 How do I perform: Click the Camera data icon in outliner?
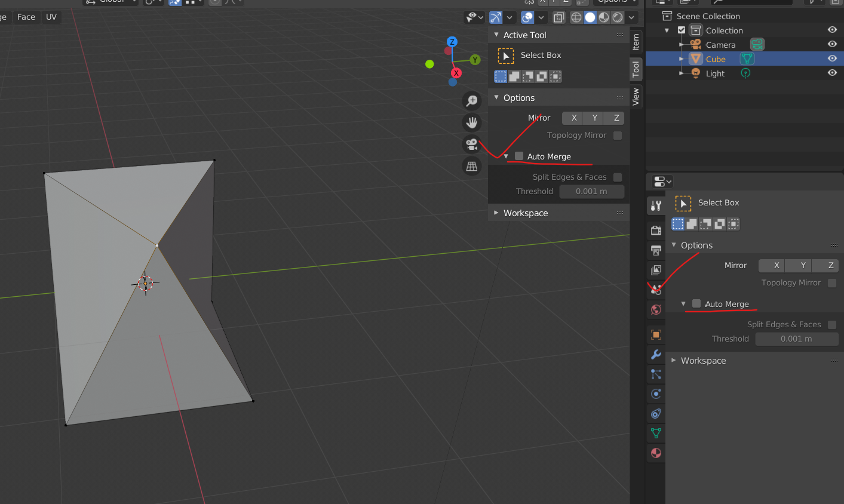[x=757, y=44]
